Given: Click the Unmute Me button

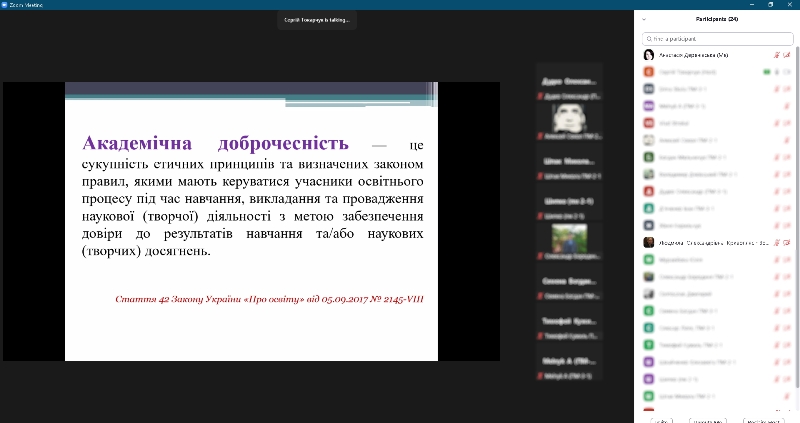Looking at the screenshot, I should coord(708,421).
